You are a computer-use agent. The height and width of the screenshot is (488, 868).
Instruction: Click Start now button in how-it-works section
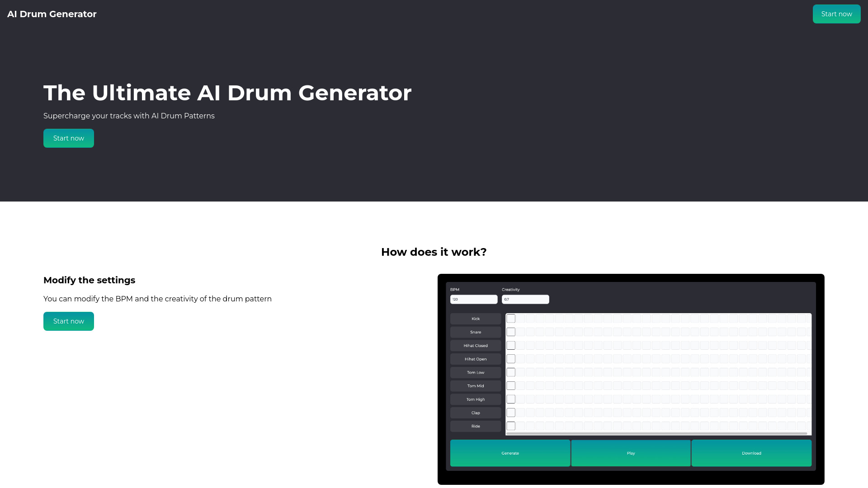coord(69,321)
